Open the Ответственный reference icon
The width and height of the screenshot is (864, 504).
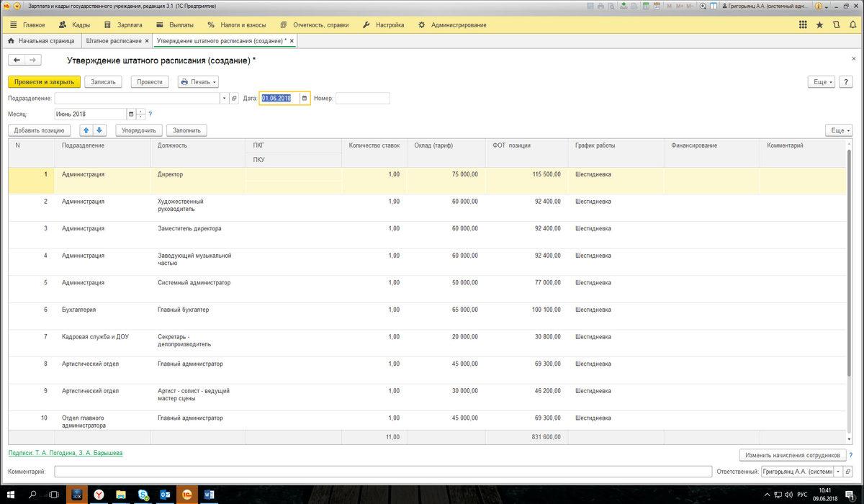[847, 472]
